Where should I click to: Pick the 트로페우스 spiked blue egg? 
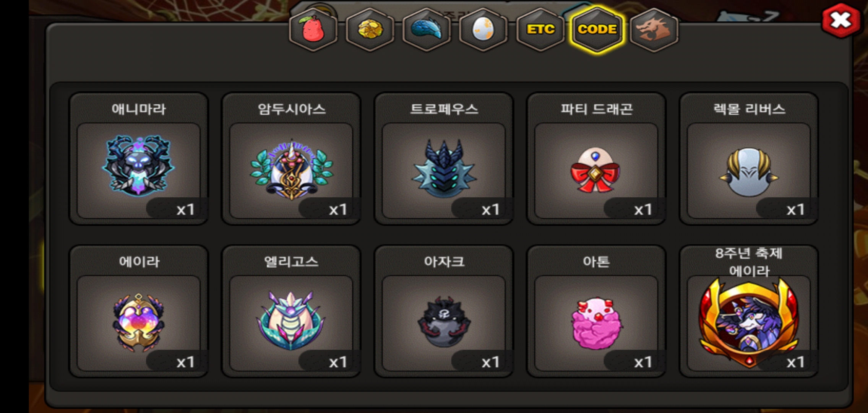[x=443, y=170]
